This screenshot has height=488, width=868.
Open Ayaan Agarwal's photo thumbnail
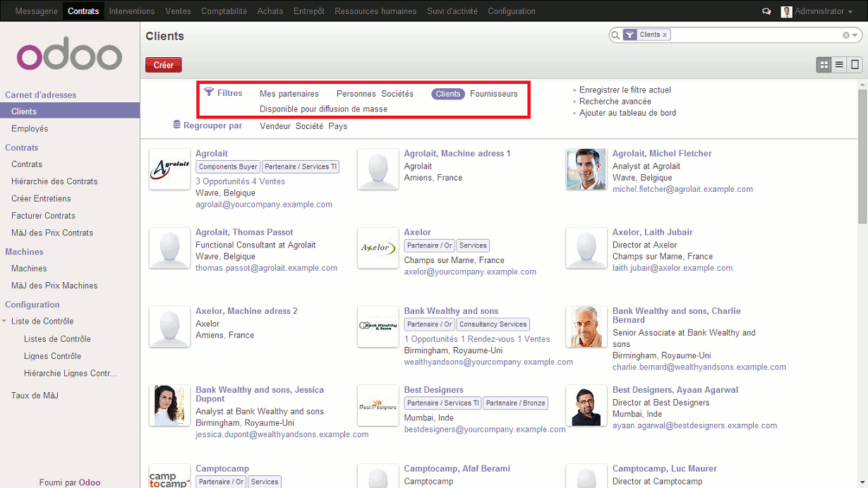[x=586, y=405]
